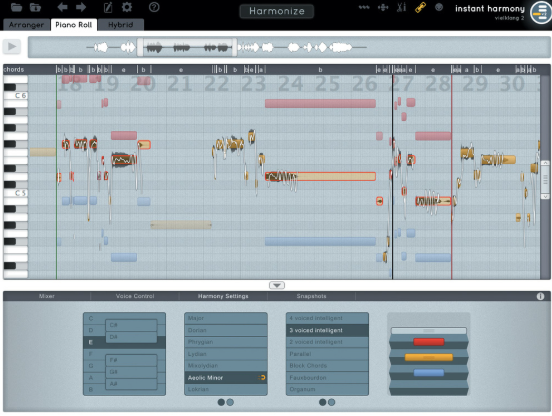Select the long orange note in bar 24

pos(320,176)
